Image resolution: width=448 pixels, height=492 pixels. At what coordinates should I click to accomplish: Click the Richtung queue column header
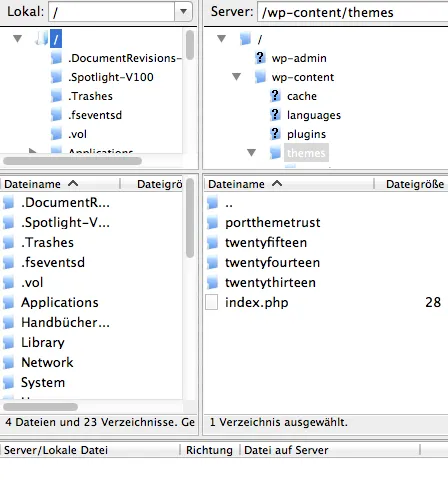(209, 450)
